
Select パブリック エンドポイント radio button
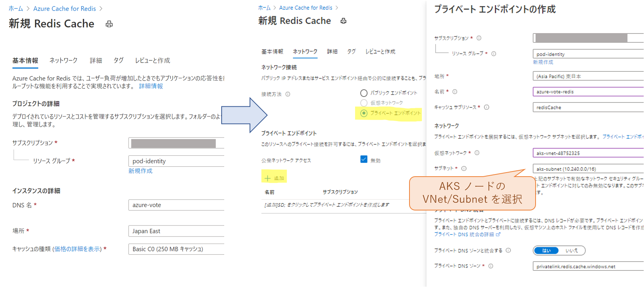click(x=364, y=93)
